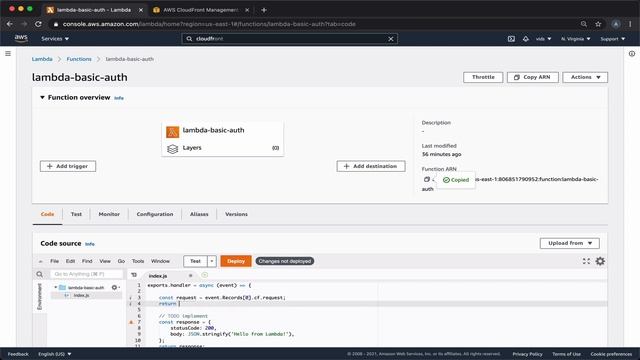
Task: Open the editor Go menu
Action: click(121, 261)
